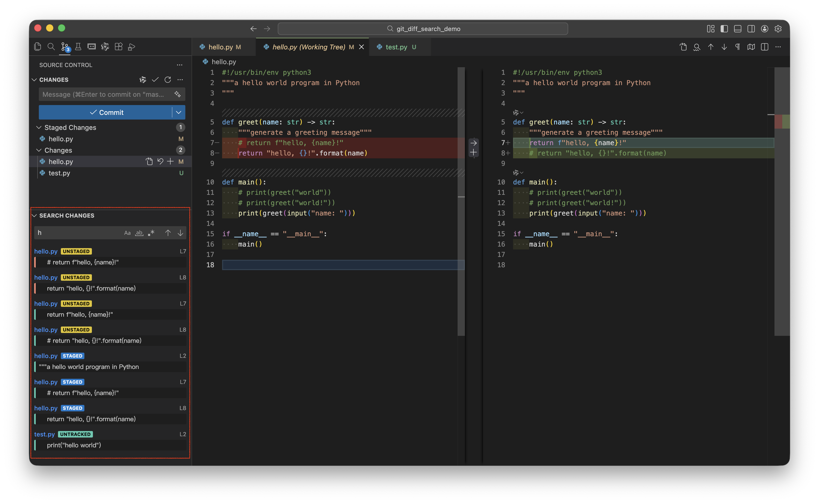Toggle Match Case in Search Changes
This screenshot has height=504, width=819.
click(x=127, y=233)
